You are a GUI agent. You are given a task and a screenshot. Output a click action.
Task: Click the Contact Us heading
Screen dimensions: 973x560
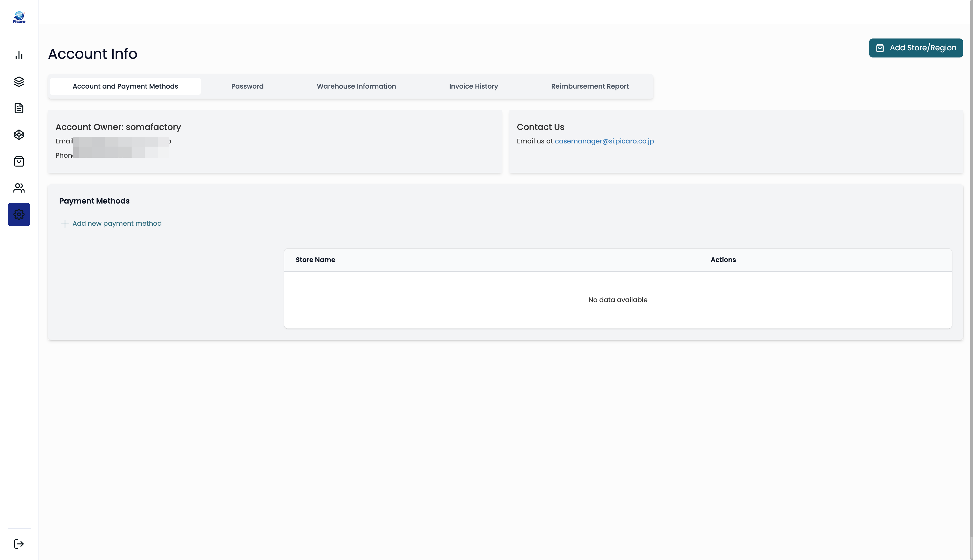[540, 127]
